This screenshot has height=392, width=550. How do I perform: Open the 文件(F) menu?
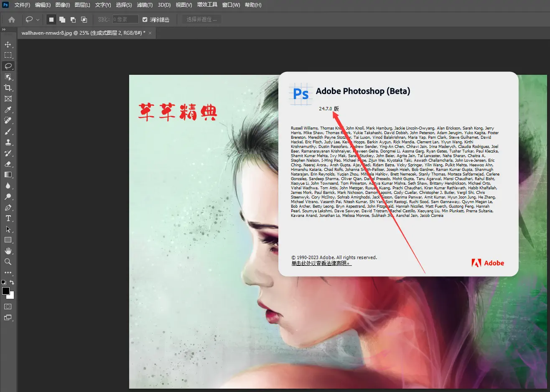tap(23, 5)
